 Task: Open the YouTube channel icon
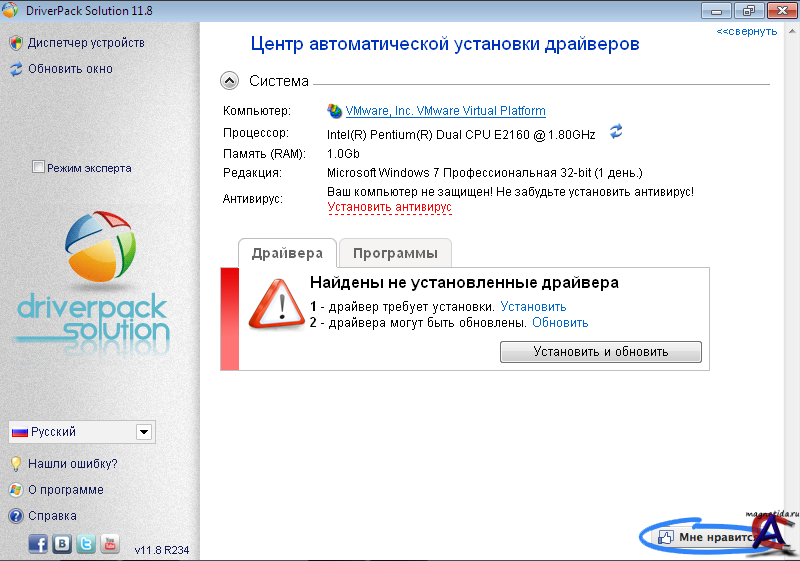pos(109,544)
